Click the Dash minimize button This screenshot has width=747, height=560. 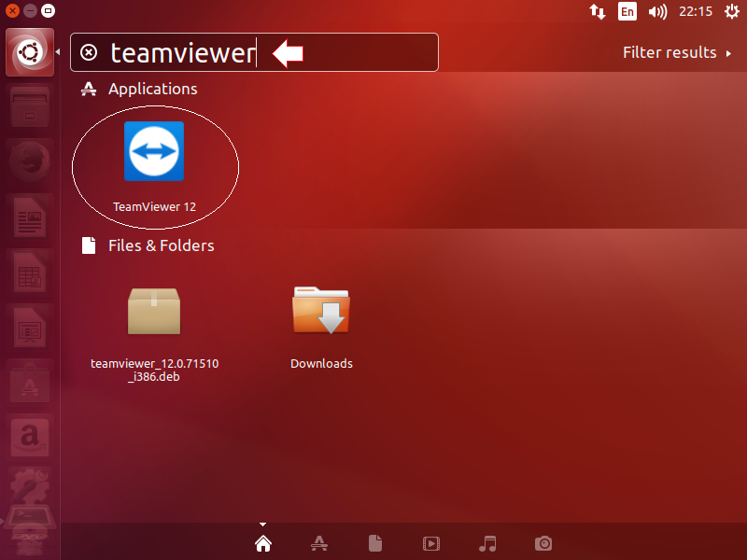31,10
